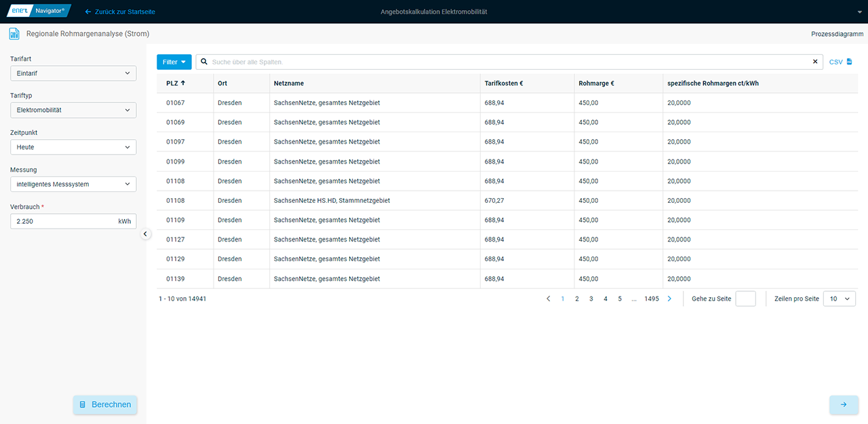The height and width of the screenshot is (424, 868).
Task: Open the Prozessdiagramm link
Action: coord(837,34)
